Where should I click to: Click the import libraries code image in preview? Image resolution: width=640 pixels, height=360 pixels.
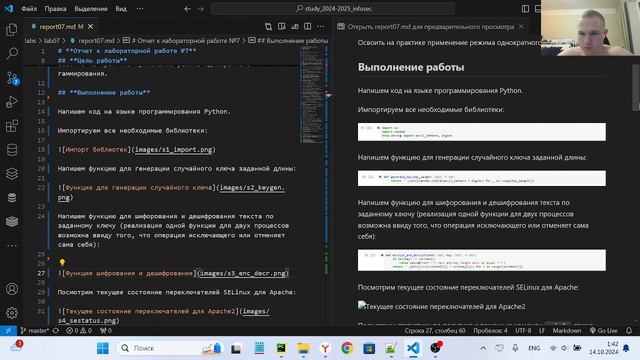point(482,132)
